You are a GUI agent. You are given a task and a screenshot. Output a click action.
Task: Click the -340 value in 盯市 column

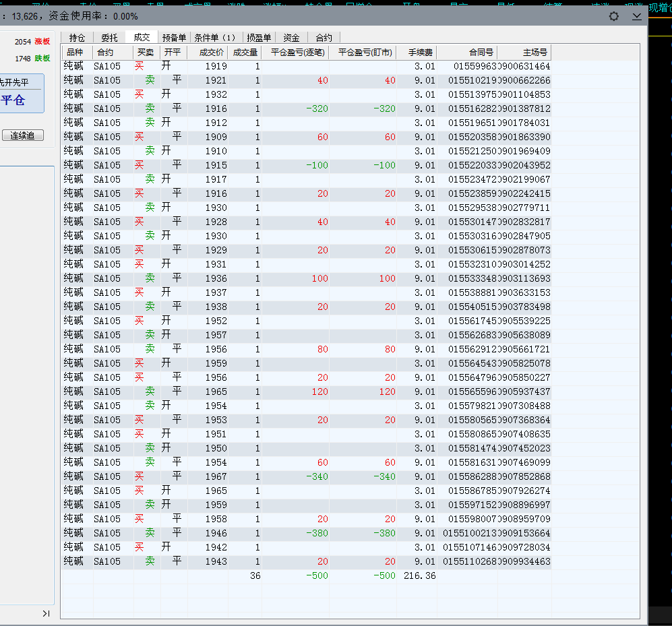click(384, 476)
